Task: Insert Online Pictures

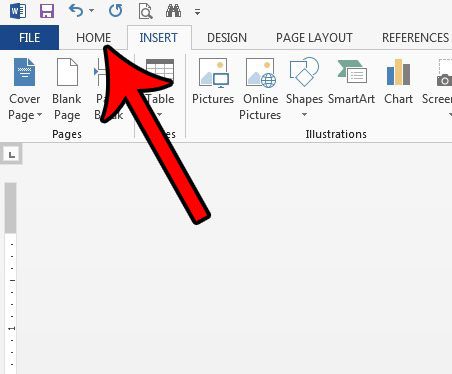Action: [260, 89]
